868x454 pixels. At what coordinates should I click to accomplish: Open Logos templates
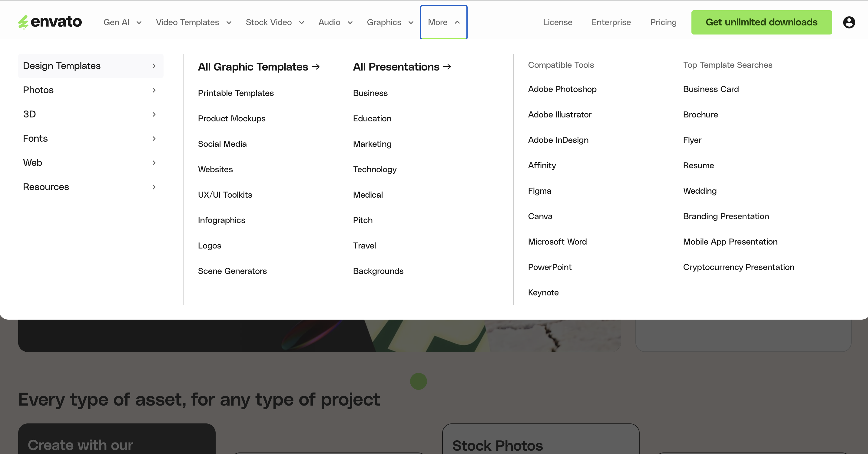(209, 245)
